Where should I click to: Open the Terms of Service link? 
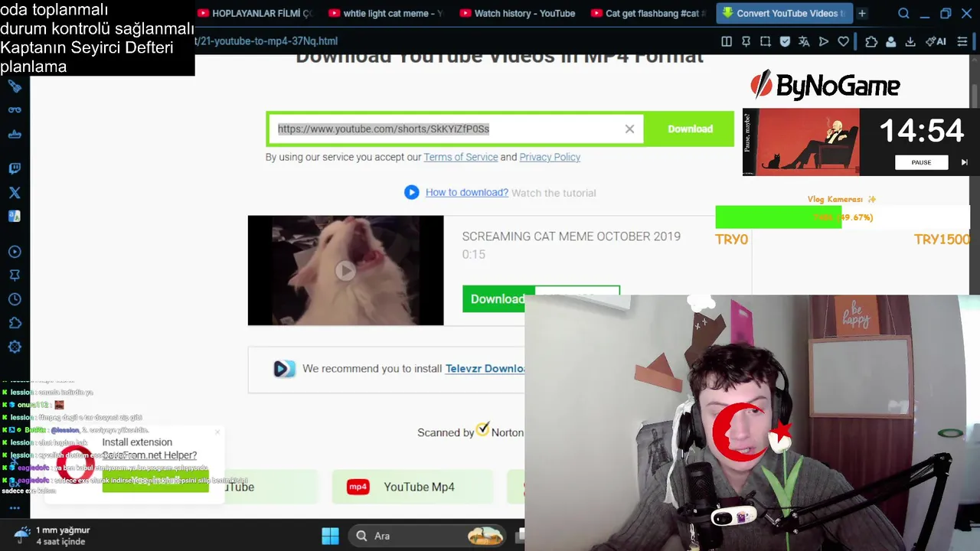(461, 157)
